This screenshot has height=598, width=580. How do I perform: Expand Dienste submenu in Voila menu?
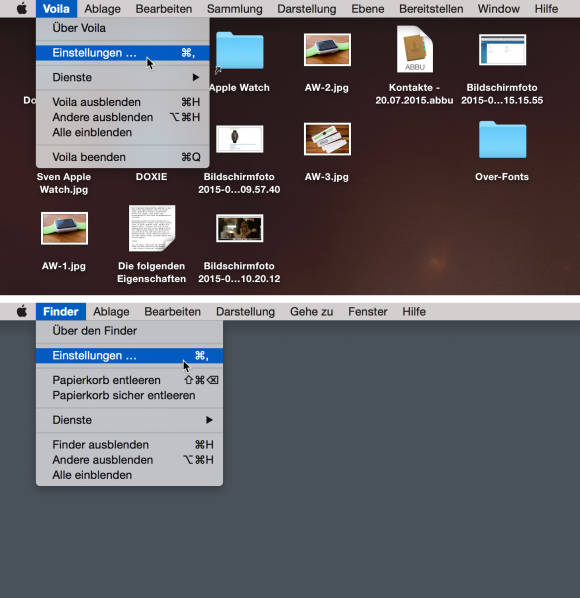point(123,77)
